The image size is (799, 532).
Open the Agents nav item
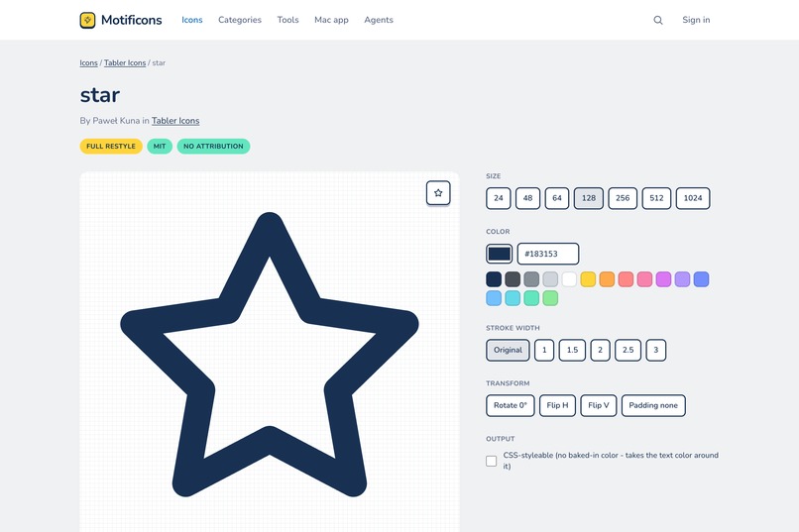click(379, 20)
